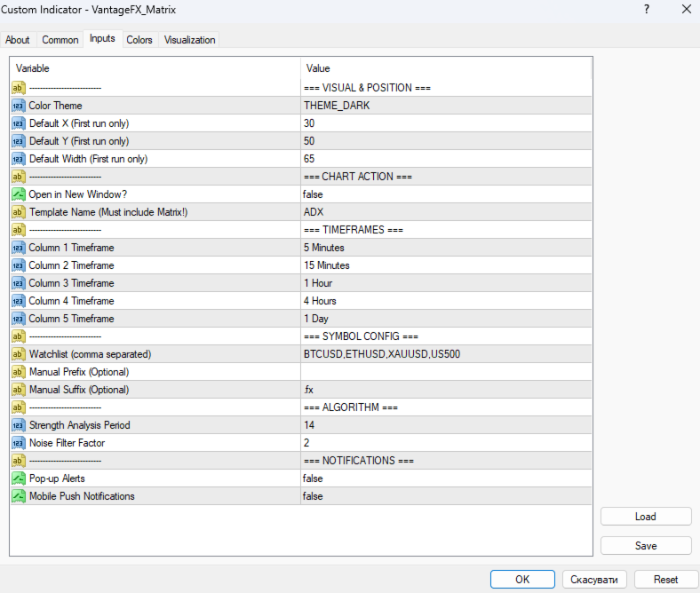Click the string icon beside Watchlist (comma separated)

(19, 354)
